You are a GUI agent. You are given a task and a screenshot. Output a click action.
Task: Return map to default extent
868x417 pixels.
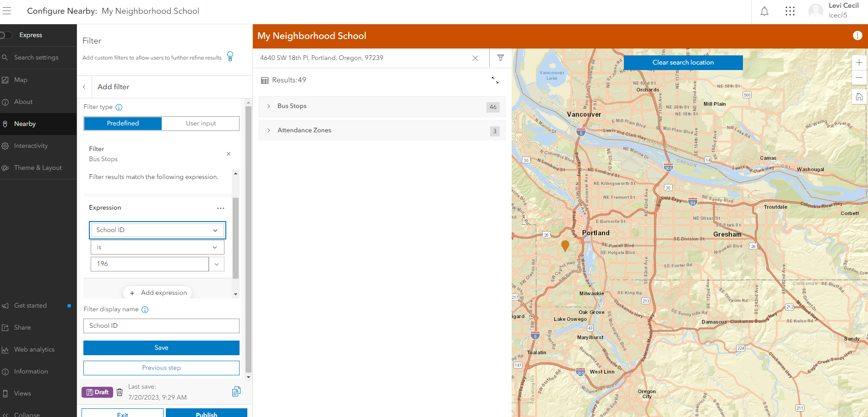(859, 97)
